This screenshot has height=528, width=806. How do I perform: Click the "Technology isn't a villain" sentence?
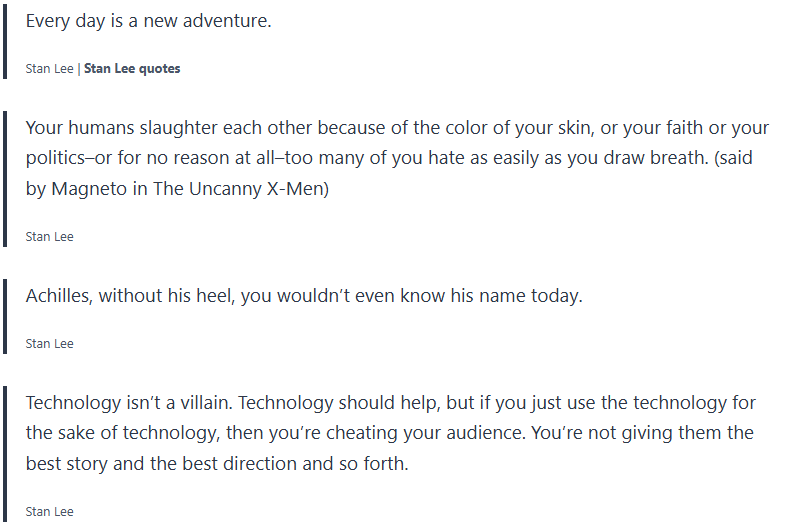(x=129, y=403)
